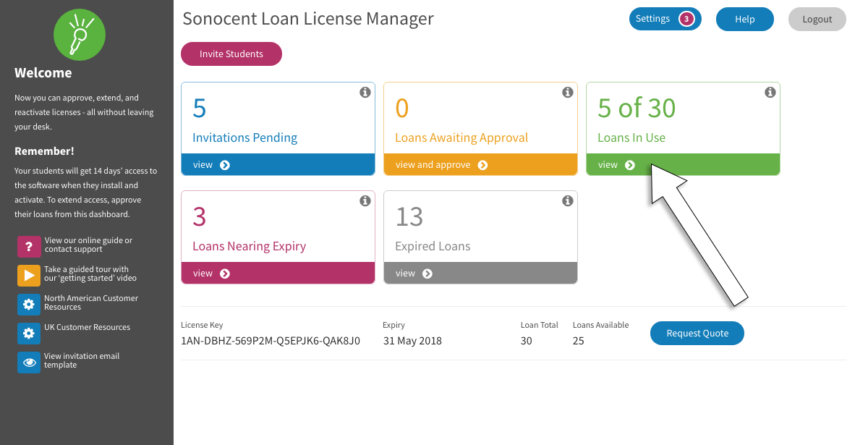Click expiry date '31 May 2018'
Screen dimensions: 868x445
click(412, 341)
